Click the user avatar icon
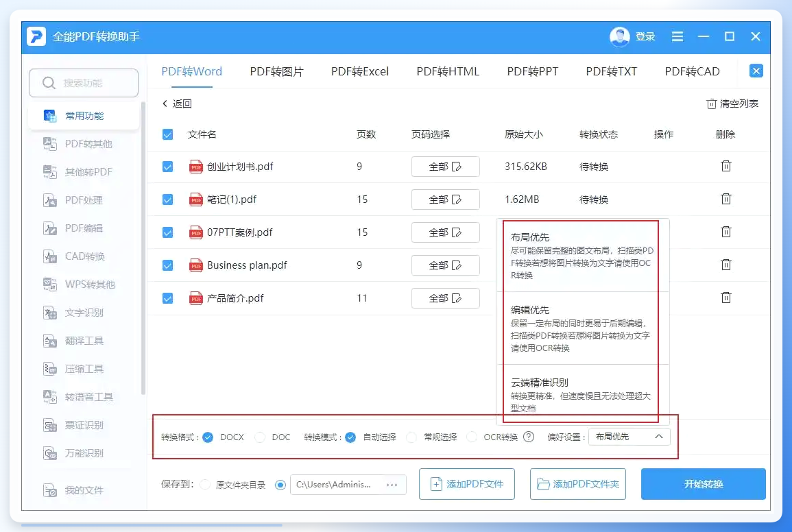 click(619, 36)
